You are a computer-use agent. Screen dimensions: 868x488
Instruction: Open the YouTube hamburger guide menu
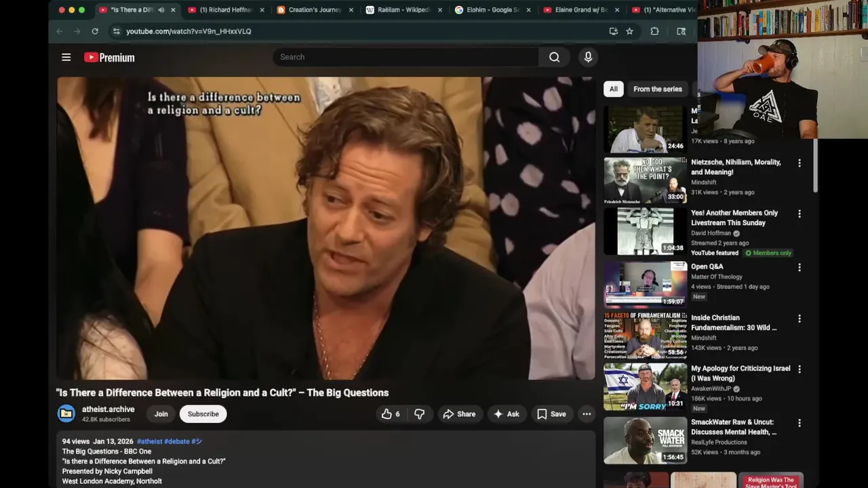tap(66, 58)
